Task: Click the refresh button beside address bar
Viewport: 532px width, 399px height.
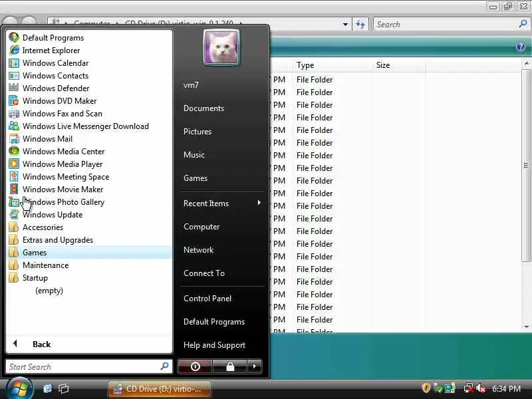Action: click(360, 25)
